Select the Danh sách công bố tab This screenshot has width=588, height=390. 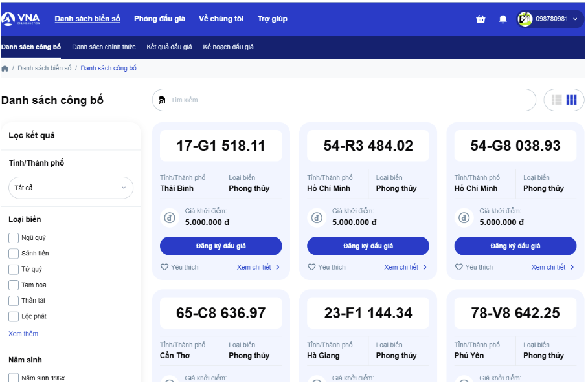(30, 47)
